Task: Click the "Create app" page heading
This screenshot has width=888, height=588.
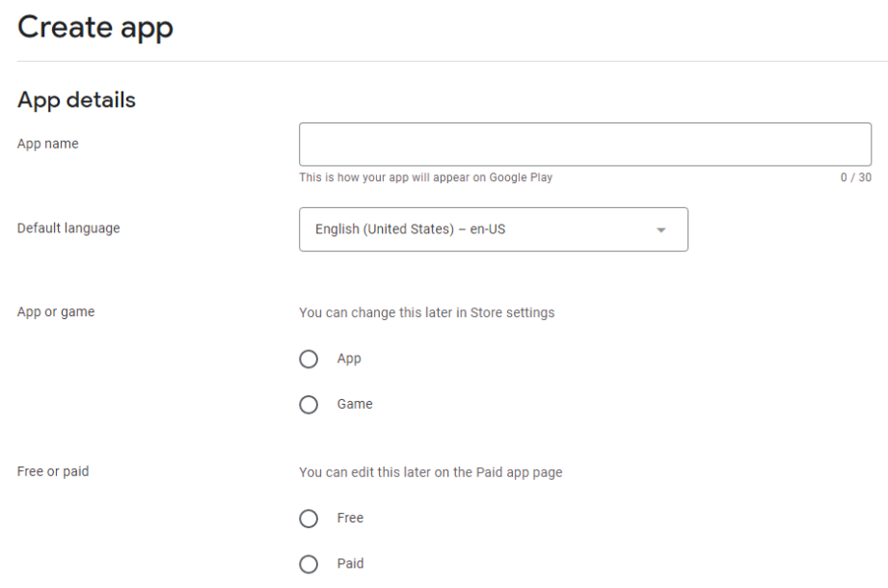Action: coord(95,27)
